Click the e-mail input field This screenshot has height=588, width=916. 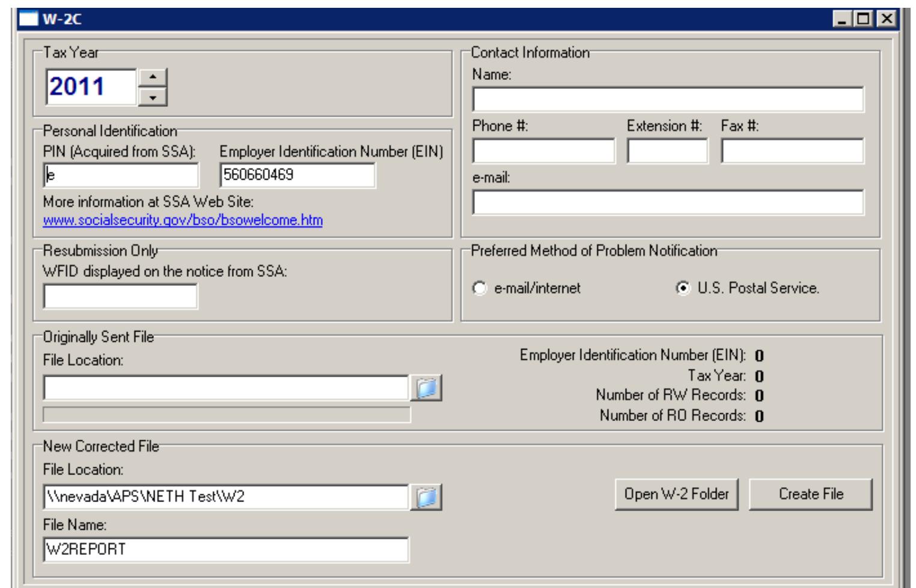(668, 202)
